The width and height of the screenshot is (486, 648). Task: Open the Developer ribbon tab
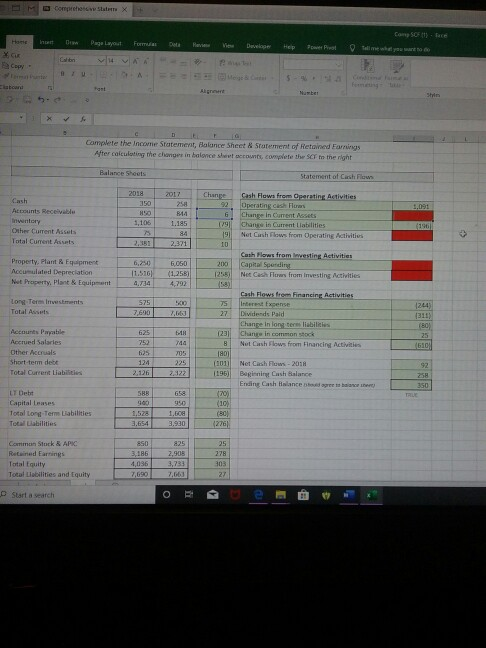258,46
